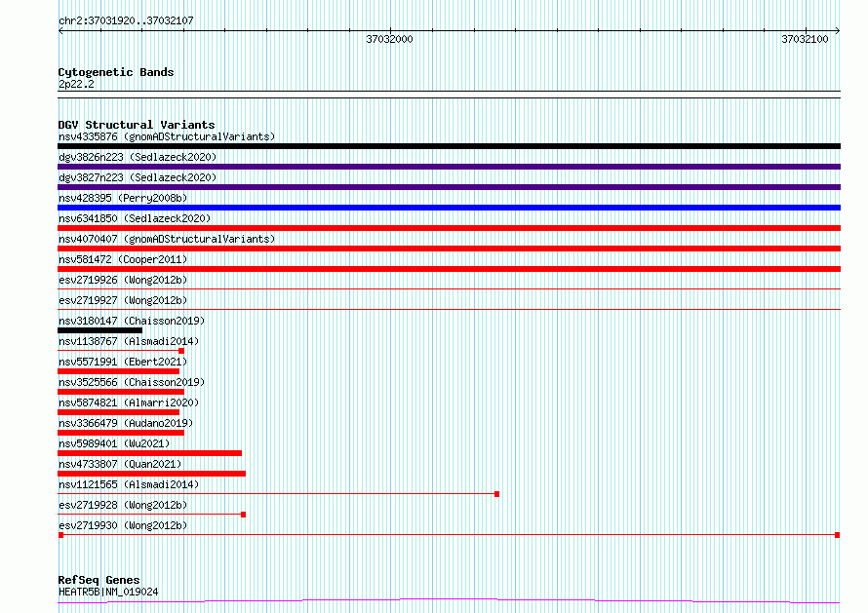
Task: Click the chr2:37031920..37032107 coordinate label
Action: (126, 21)
